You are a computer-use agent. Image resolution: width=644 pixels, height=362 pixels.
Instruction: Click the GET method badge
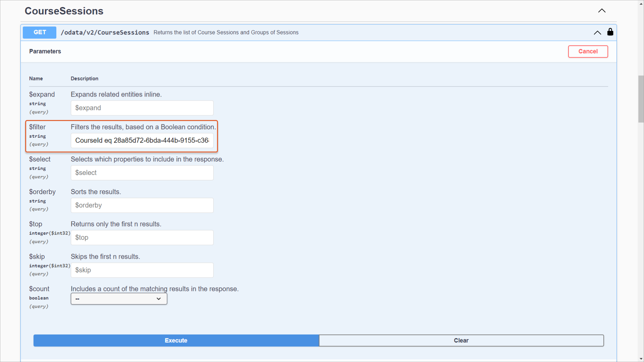pyautogui.click(x=40, y=32)
